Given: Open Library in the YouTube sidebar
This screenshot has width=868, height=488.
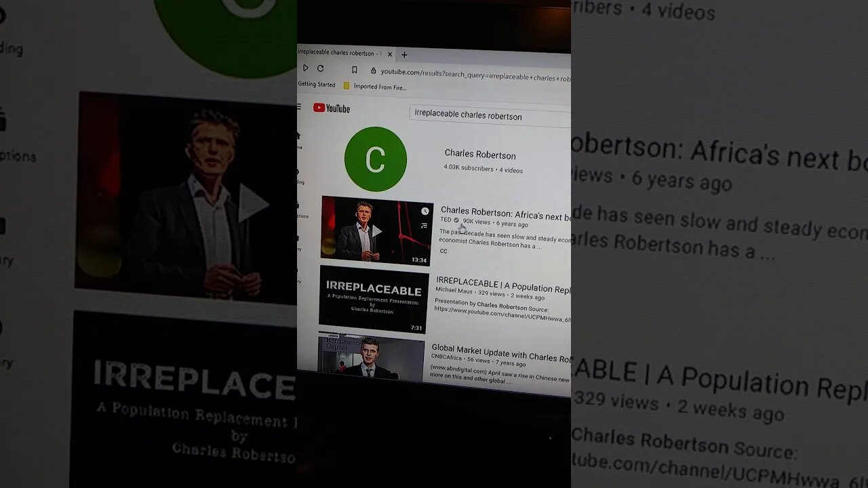Looking at the screenshot, I should [298, 243].
